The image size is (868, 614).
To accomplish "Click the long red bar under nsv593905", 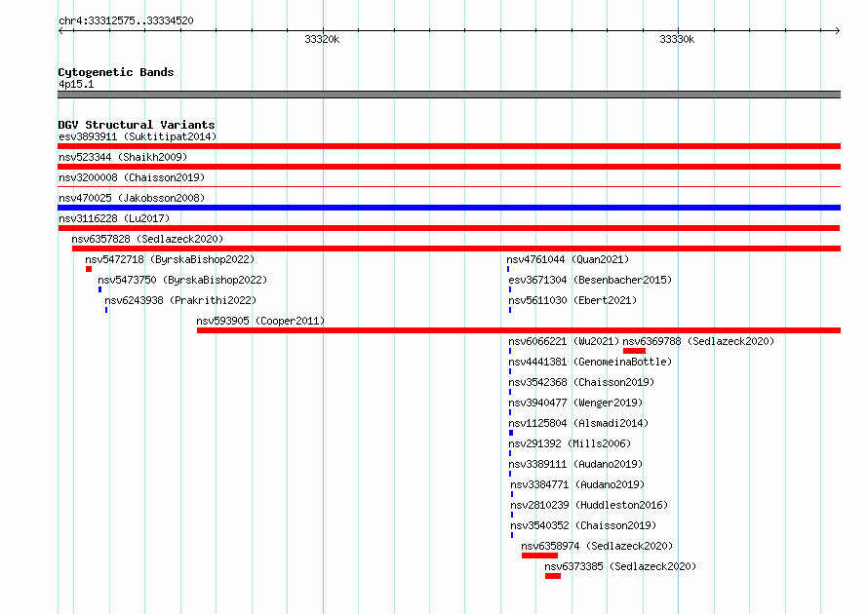I will click(519, 330).
